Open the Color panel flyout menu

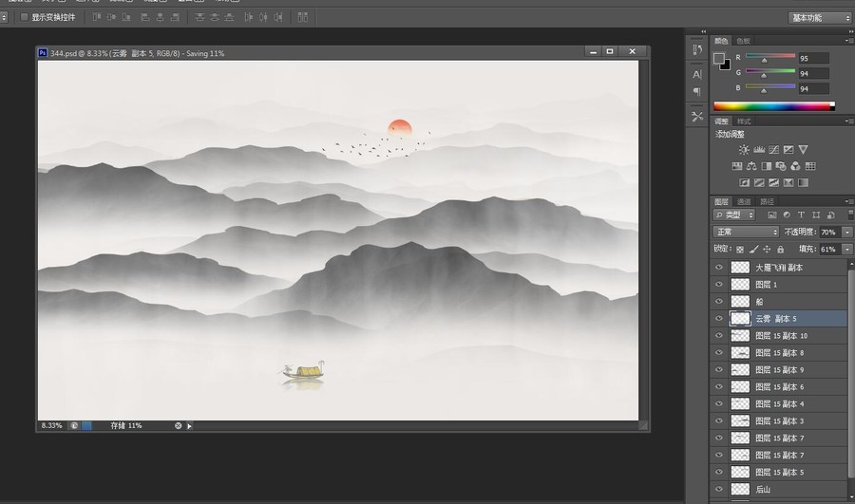point(848,41)
